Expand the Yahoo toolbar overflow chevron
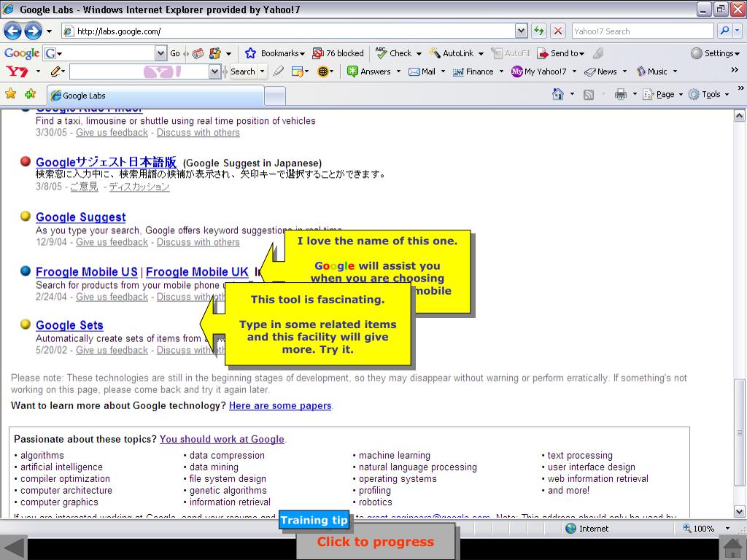The width and height of the screenshot is (747, 560). (735, 70)
